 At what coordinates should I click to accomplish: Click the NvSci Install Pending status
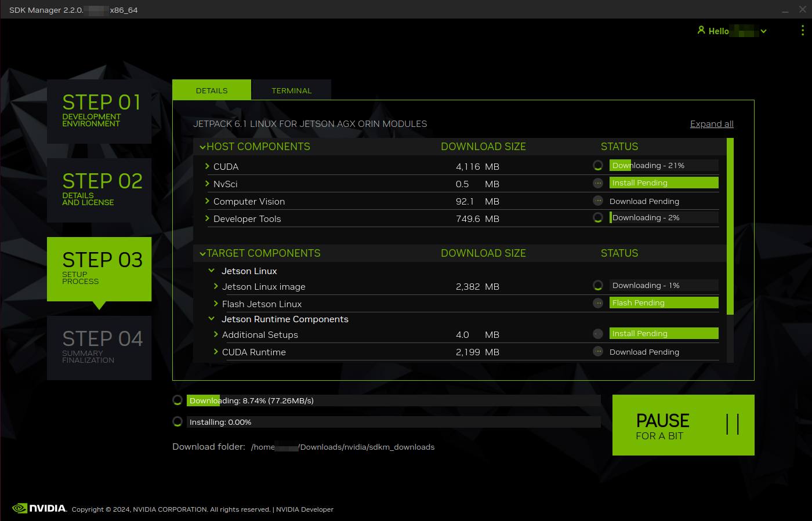664,183
